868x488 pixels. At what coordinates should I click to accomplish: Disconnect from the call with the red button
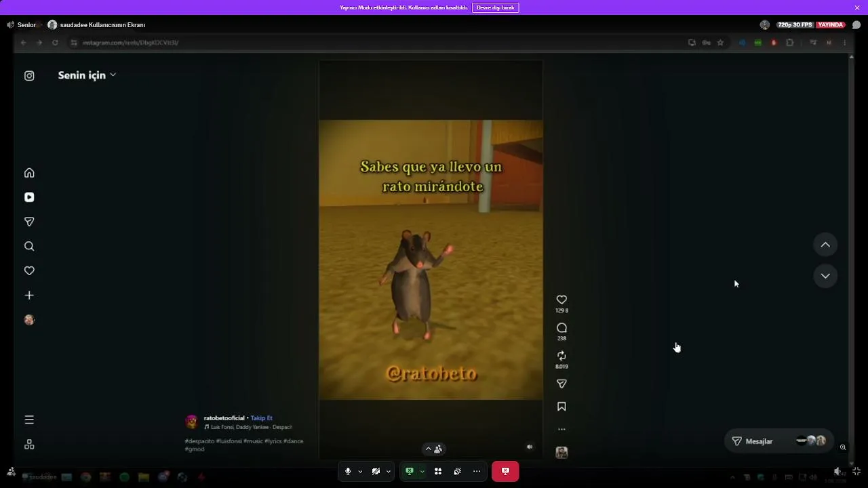505,471
